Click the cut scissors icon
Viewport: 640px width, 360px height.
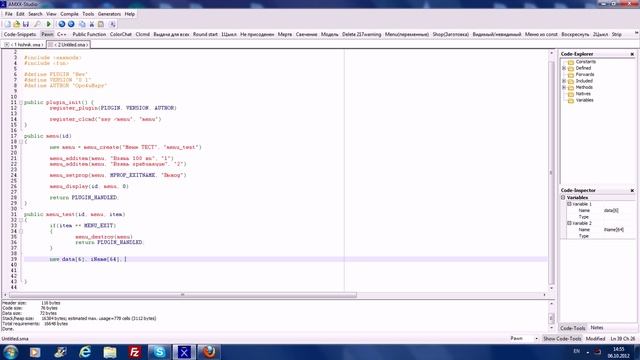(x=92, y=24)
